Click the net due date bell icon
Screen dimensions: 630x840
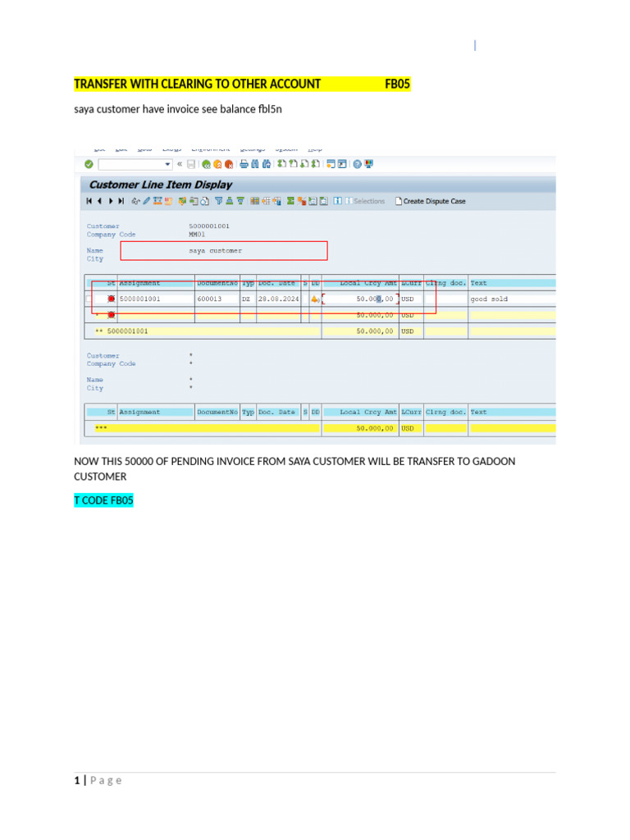coord(315,299)
